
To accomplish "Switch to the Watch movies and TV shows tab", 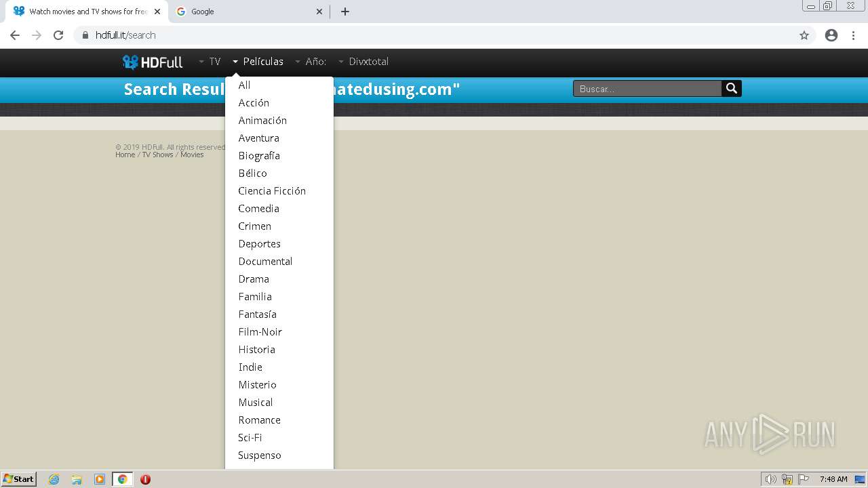I will 87,12.
